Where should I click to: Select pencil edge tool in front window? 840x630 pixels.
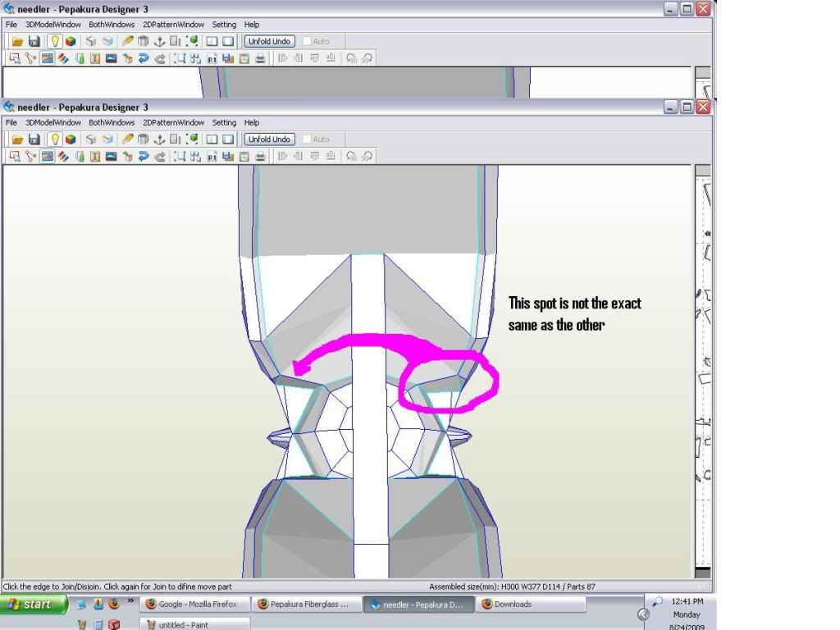(127, 139)
